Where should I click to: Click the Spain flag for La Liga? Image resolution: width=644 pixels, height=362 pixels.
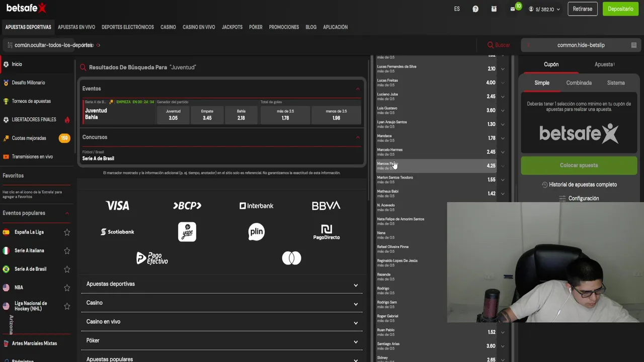tap(6, 232)
